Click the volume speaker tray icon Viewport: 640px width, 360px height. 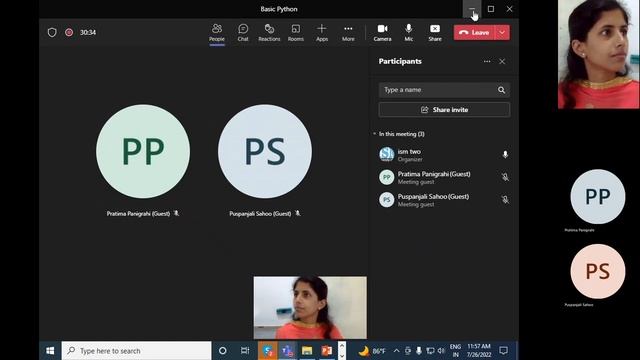click(441, 351)
